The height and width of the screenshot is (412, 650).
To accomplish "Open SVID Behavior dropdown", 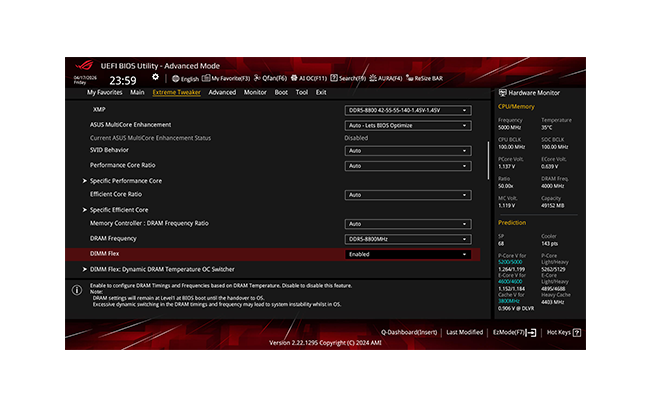I will point(408,151).
